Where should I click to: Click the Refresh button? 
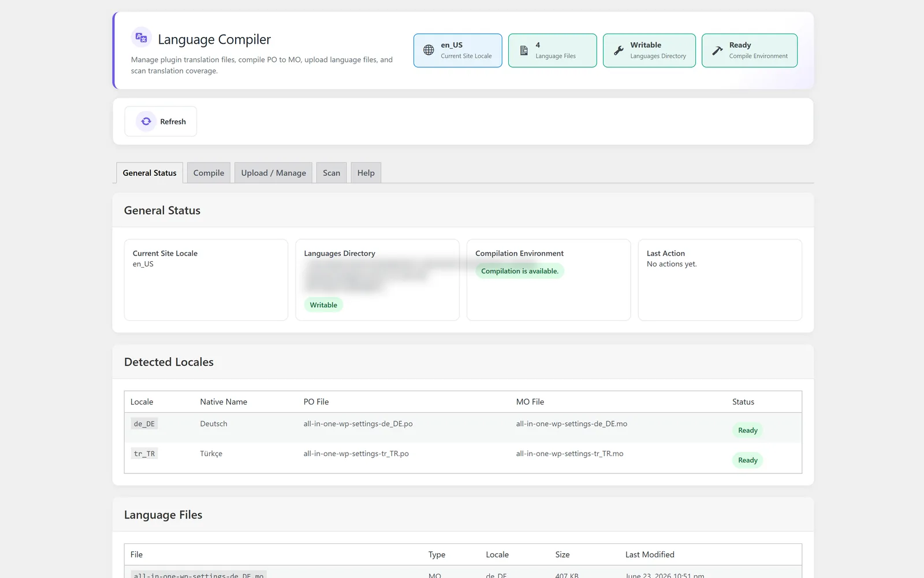[x=161, y=121]
